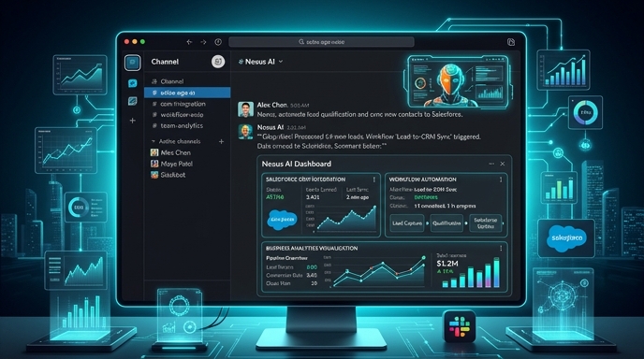This screenshot has height=359, width=644.
Task: Select the highlighted blue channel row
Action: 187,93
